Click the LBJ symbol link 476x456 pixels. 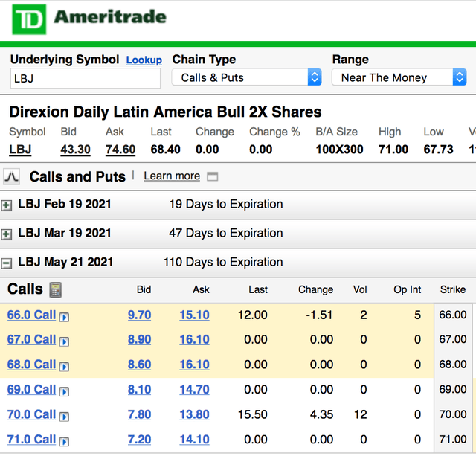[20, 150]
